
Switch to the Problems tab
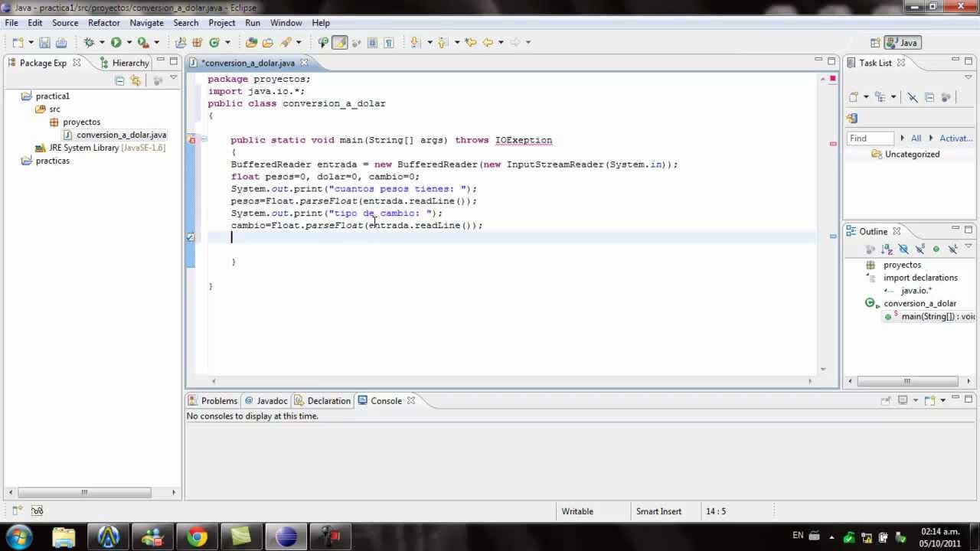[x=214, y=401]
